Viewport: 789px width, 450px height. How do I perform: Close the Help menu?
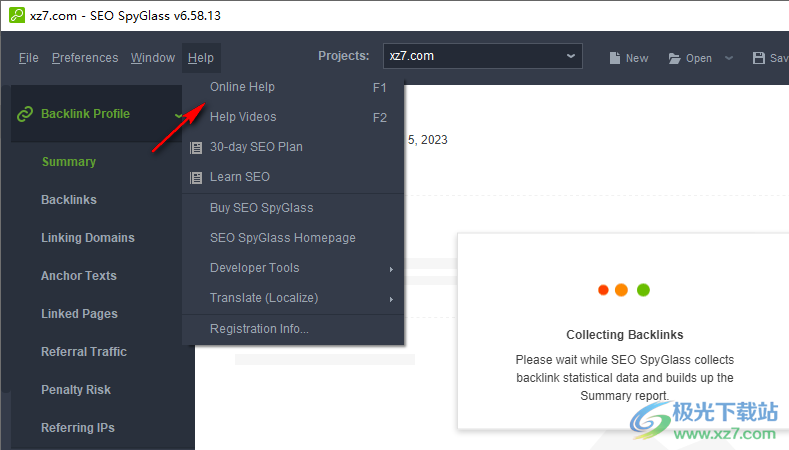(201, 58)
